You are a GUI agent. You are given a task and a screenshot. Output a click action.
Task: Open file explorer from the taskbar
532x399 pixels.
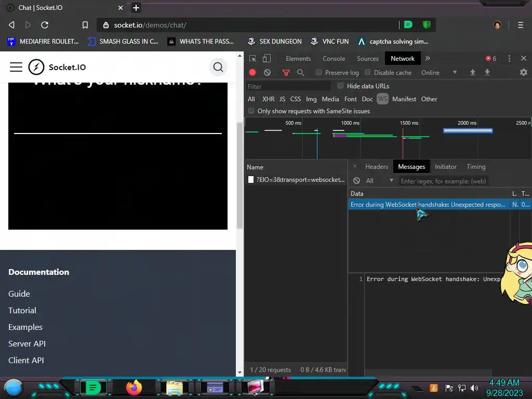[x=175, y=388]
